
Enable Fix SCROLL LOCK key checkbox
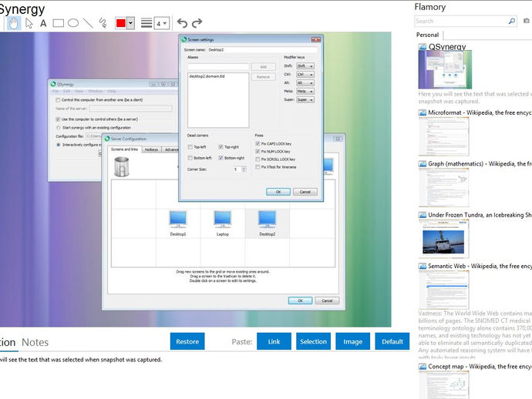(x=258, y=159)
